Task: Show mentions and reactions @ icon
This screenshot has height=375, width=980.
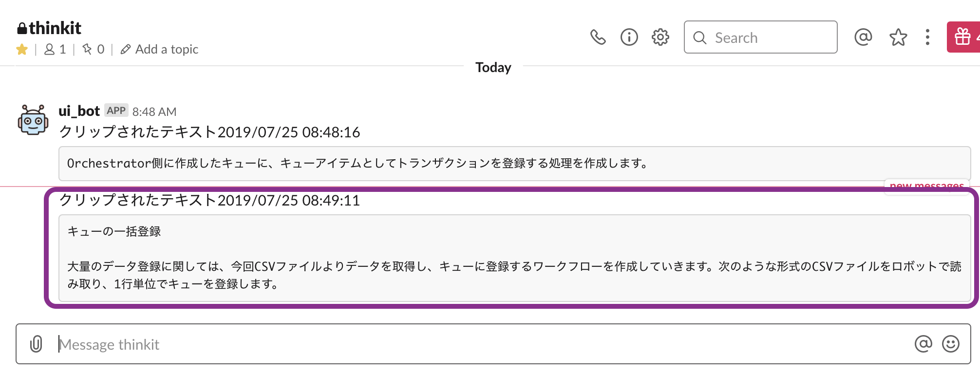Action: click(863, 37)
